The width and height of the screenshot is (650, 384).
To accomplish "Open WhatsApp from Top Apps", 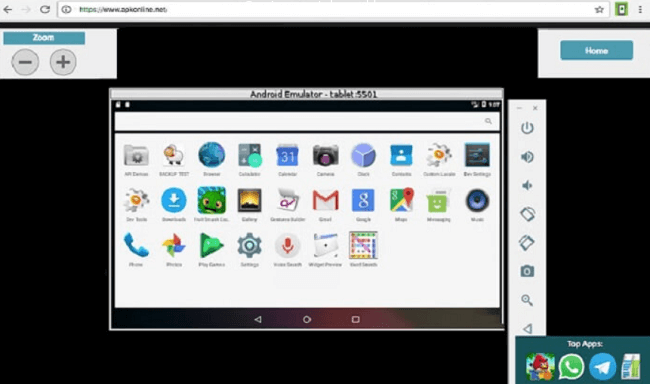I will tap(571, 367).
